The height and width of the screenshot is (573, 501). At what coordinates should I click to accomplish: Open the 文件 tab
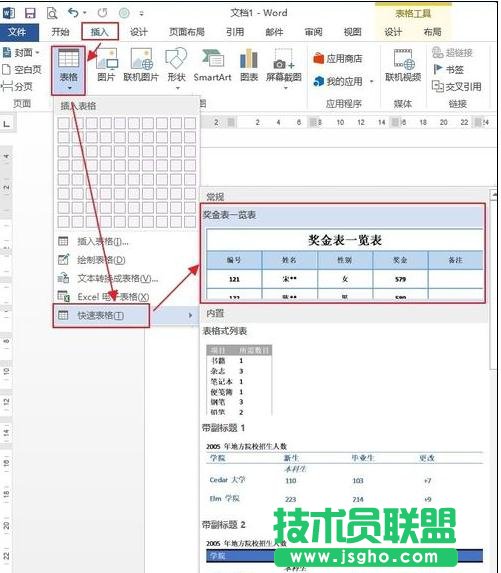18,32
